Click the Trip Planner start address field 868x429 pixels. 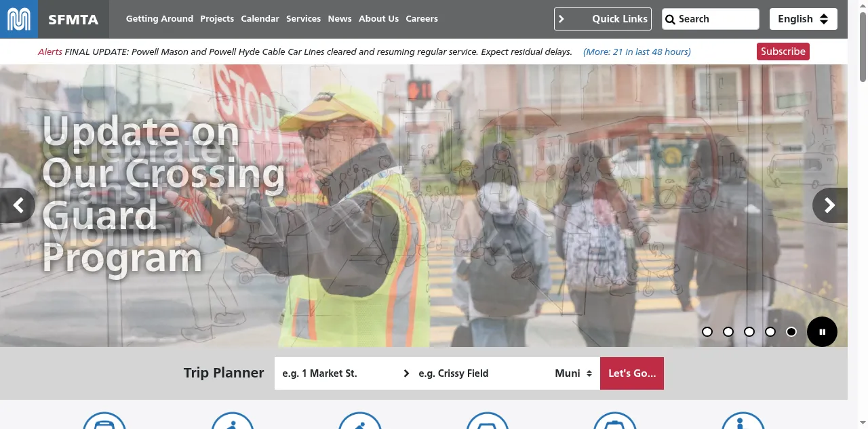point(337,373)
